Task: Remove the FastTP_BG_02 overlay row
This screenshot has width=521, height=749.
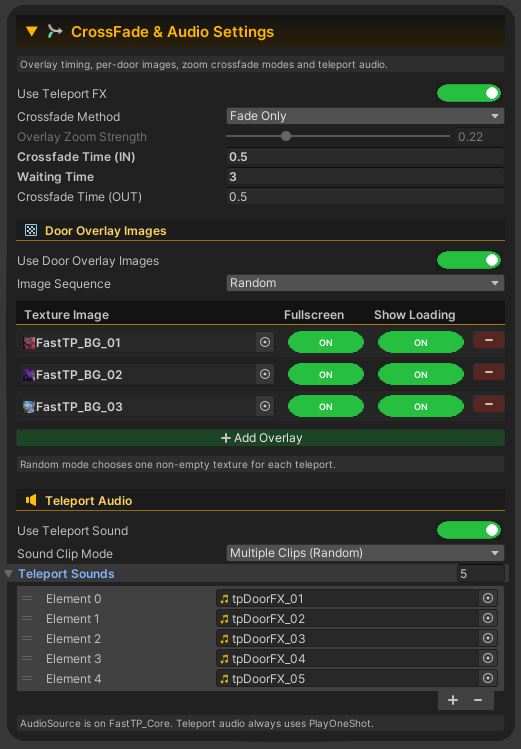Action: click(x=489, y=372)
